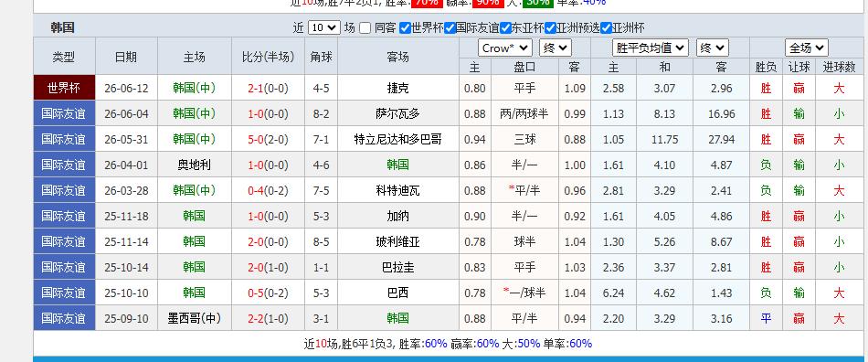Click the away odds 16.96
Screen dimensions: 868x362
pos(721,114)
